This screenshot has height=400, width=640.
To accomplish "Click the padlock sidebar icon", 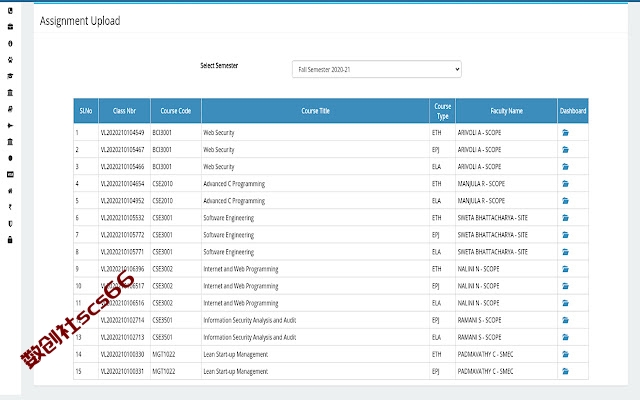I will click(x=10, y=240).
